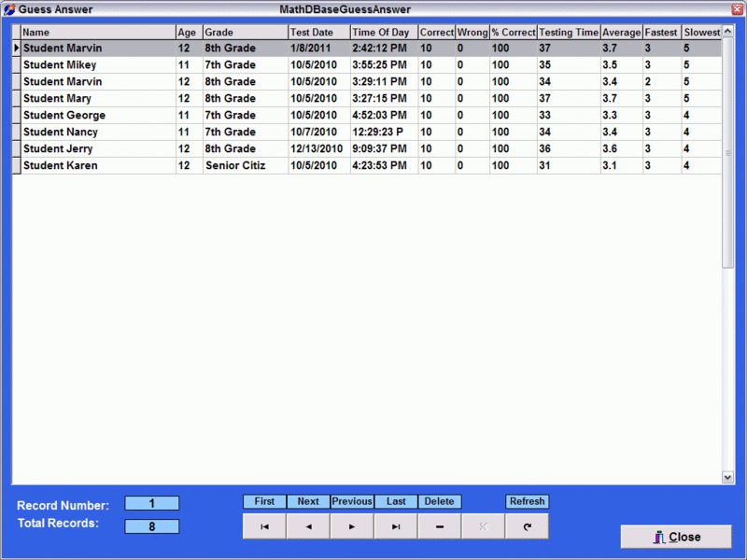Image resolution: width=747 pixels, height=560 pixels.
Task: Click the scroll up arrow of the grid
Action: (x=728, y=32)
